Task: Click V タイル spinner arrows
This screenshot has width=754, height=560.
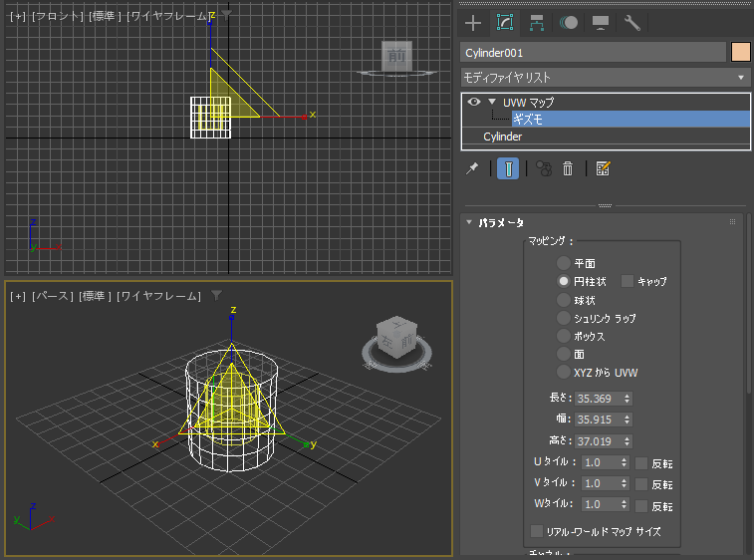Action: pyautogui.click(x=624, y=483)
